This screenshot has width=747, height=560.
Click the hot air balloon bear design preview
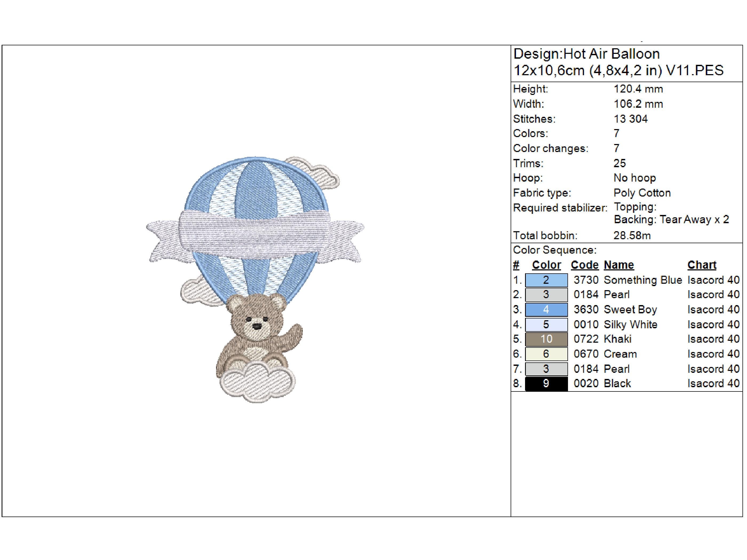(255, 279)
